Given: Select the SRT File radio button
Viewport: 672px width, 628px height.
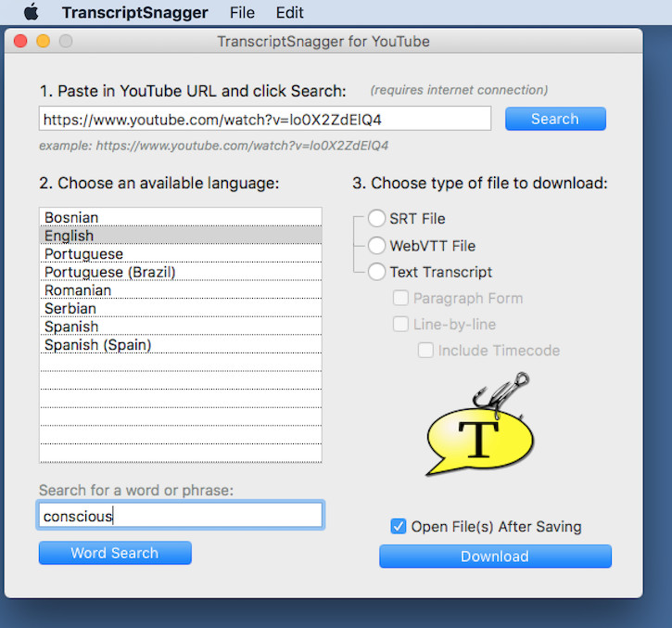Looking at the screenshot, I should [376, 218].
